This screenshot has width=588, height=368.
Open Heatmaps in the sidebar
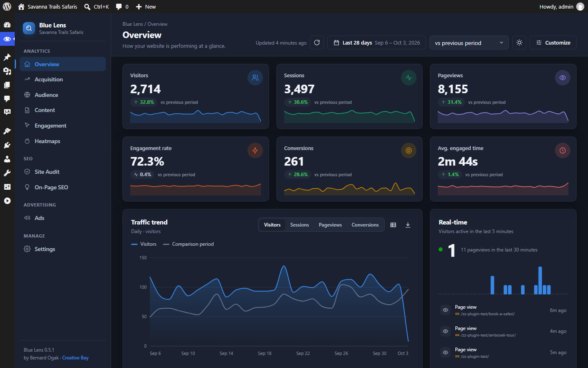62,141
